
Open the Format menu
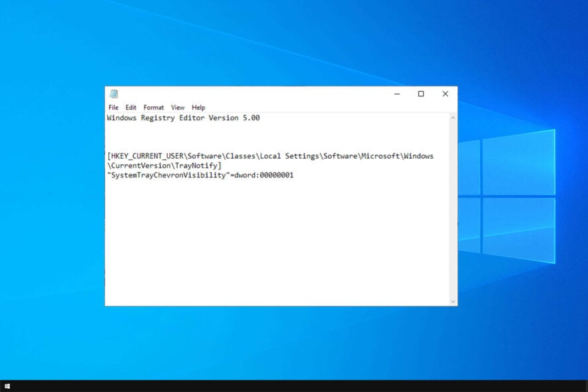(x=153, y=108)
